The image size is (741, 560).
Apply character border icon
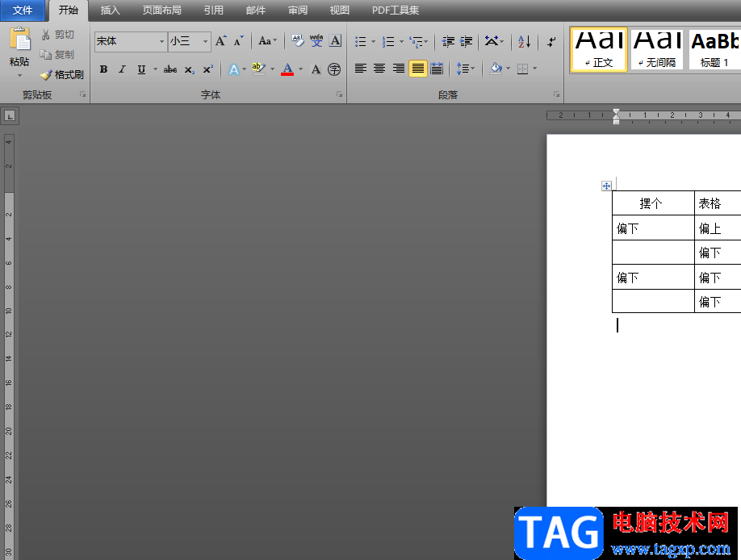point(335,40)
